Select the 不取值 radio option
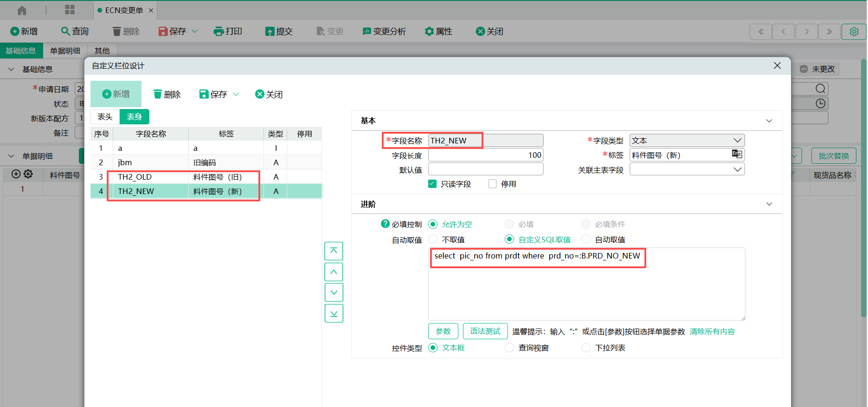This screenshot has width=868, height=407. click(433, 239)
